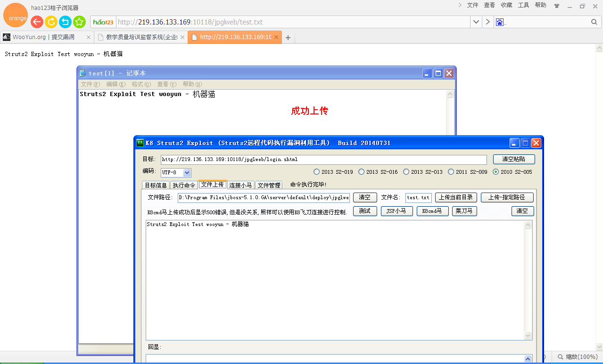The image size is (603, 364).
Task: Click the 清空 button beside 文件路径
Action: (365, 198)
